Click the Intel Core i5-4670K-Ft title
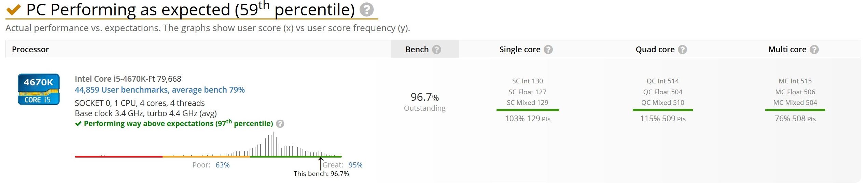Screen dimensions: 868x189 128,79
